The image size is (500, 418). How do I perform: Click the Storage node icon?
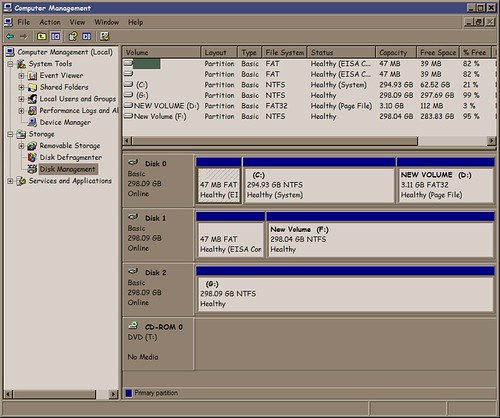click(21, 134)
